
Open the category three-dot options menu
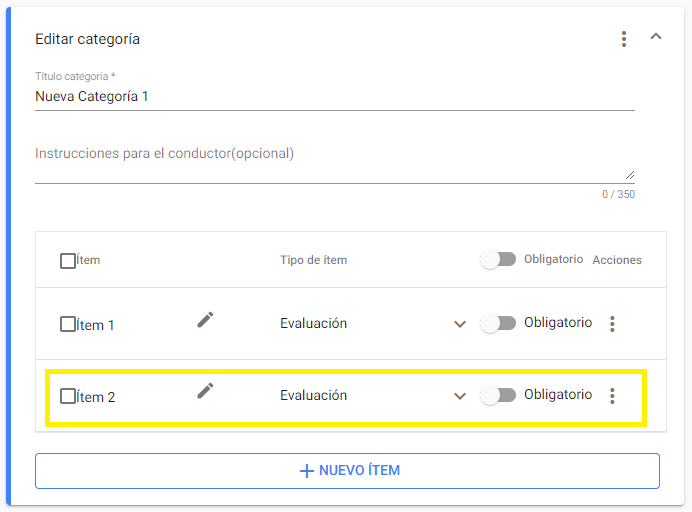click(624, 39)
